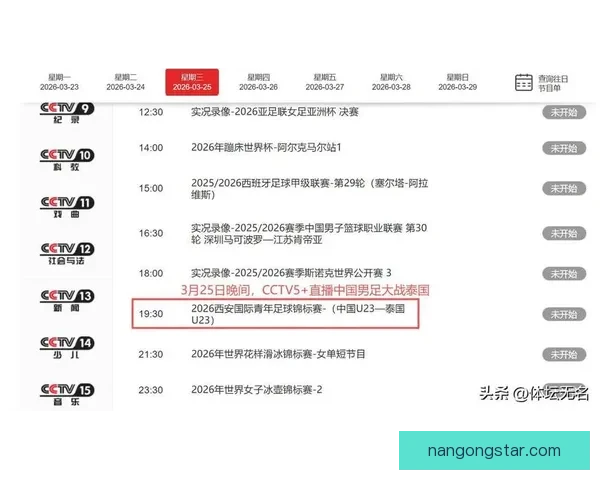600x480 pixels.
Task: Open the 亚足联女足亚洲杯 决赛 replay entry
Action: point(275,112)
